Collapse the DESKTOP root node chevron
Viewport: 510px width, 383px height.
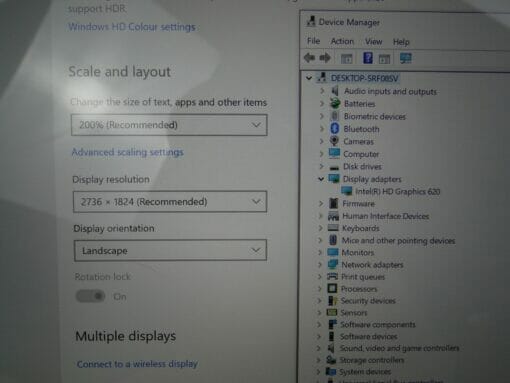click(309, 78)
